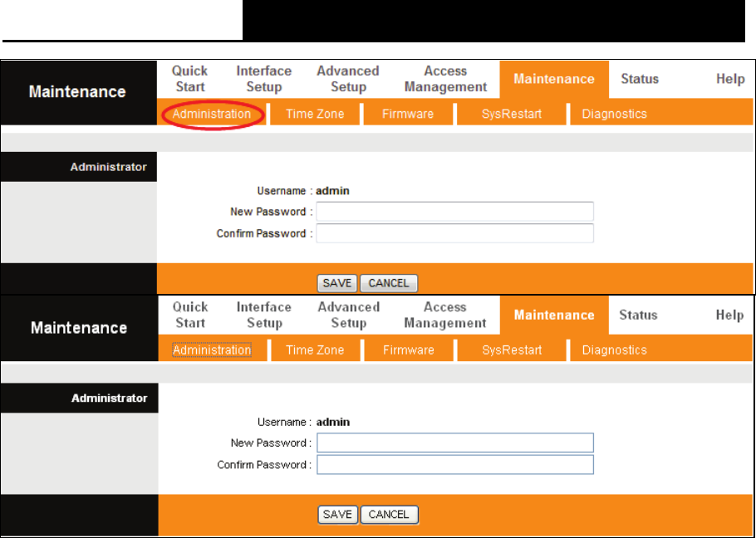
Task: Select Maintenance tab in lower panel
Action: pyautogui.click(x=554, y=315)
